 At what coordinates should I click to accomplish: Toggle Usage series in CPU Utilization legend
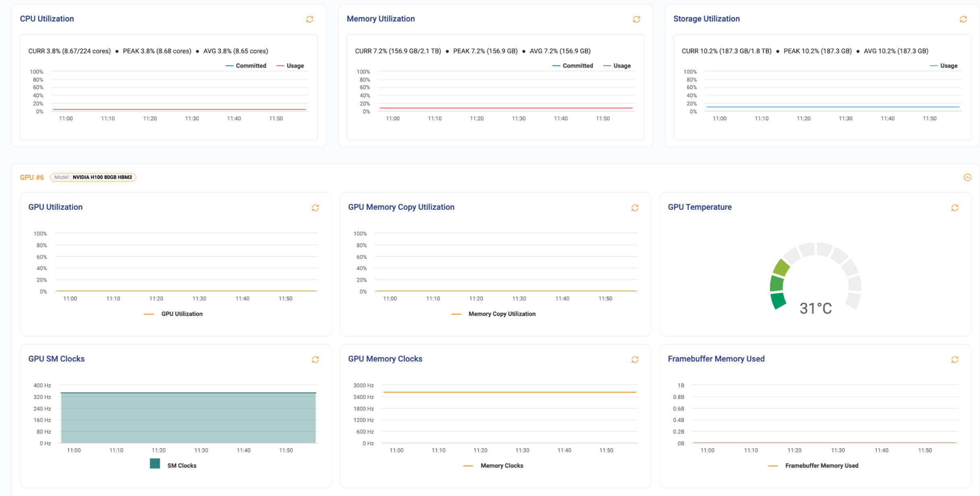coord(291,66)
